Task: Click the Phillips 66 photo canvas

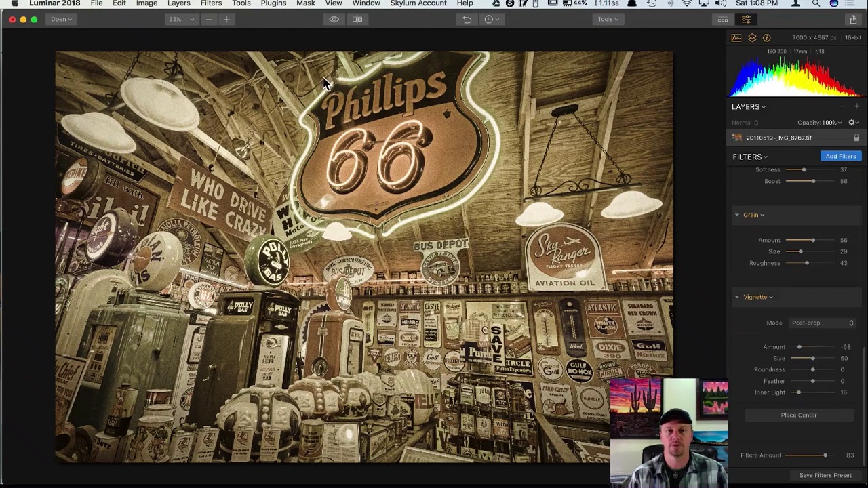Action: (364, 257)
